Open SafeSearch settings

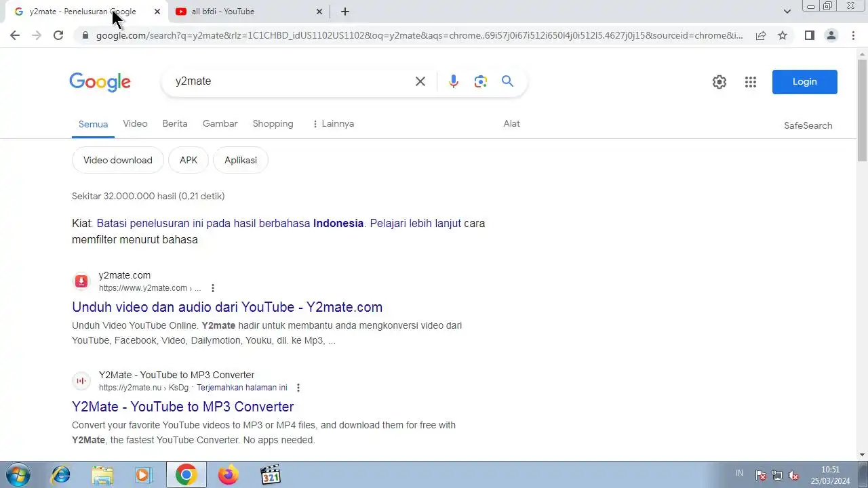pos(808,125)
